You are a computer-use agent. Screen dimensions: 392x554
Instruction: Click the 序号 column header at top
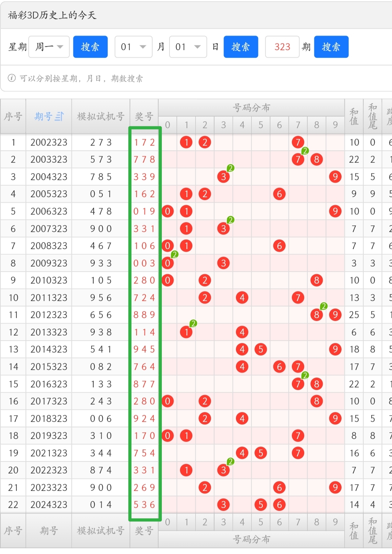click(13, 117)
